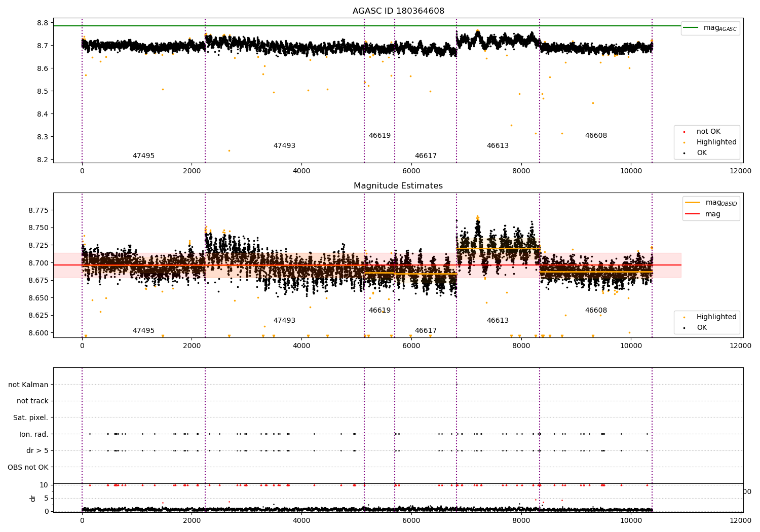Click 'Highlighted' in Magnitude Estimates legend
760x532 pixels.
[x=716, y=317]
